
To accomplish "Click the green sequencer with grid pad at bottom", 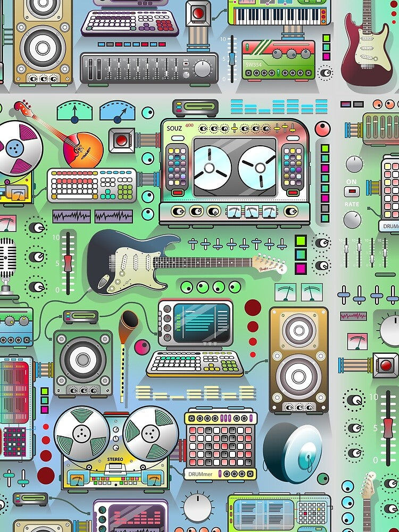I will pyautogui.click(x=279, y=513).
